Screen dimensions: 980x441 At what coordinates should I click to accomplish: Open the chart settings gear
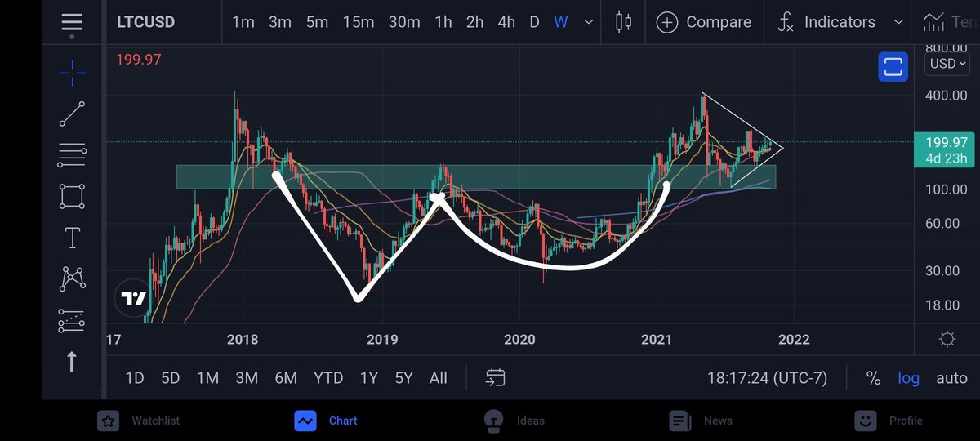pyautogui.click(x=947, y=339)
